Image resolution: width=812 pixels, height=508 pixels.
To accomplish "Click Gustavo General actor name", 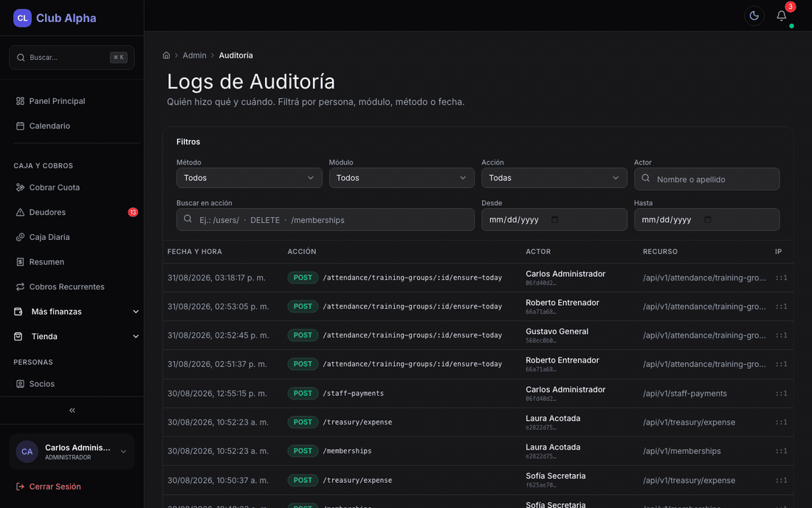I will pyautogui.click(x=557, y=332).
